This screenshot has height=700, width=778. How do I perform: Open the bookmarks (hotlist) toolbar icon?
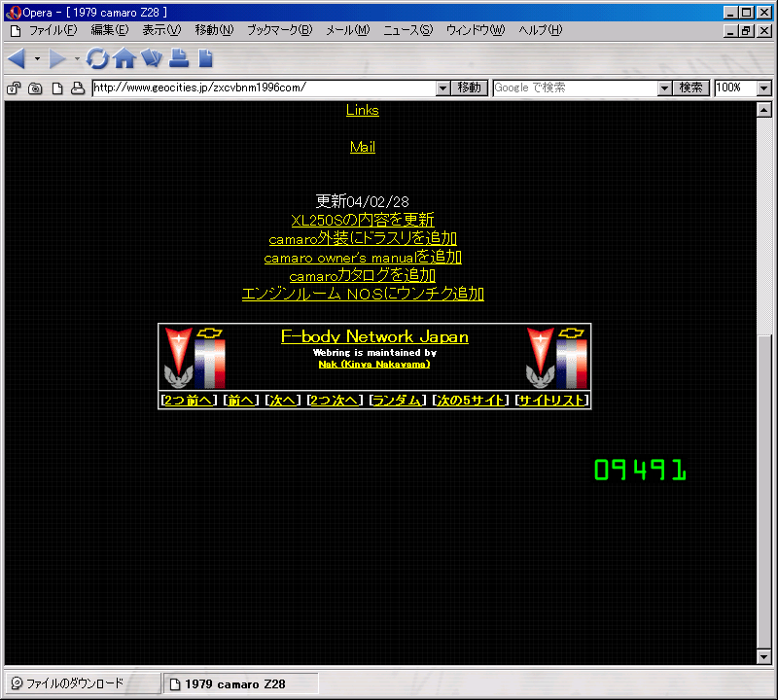coord(152,58)
